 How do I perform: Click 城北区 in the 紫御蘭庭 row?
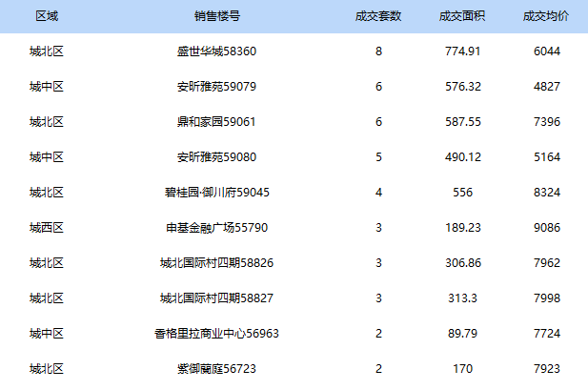pyautogui.click(x=47, y=369)
